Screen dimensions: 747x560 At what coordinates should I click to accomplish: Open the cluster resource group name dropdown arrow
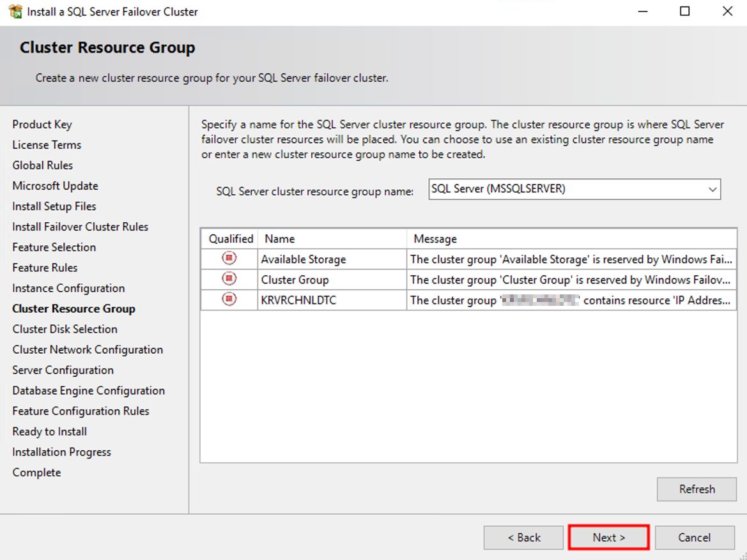click(x=712, y=189)
